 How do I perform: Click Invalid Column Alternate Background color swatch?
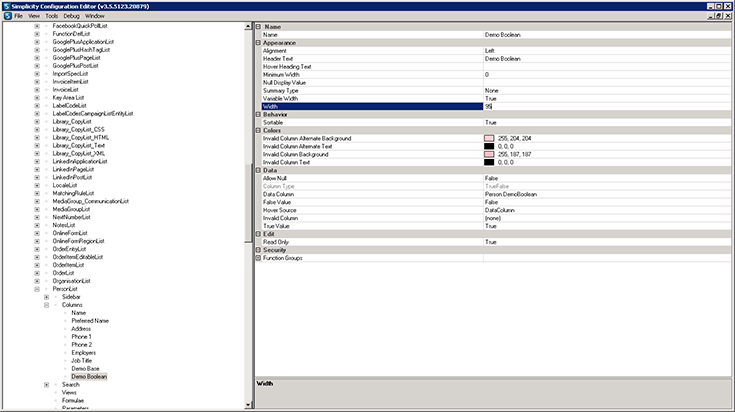[x=489, y=138]
